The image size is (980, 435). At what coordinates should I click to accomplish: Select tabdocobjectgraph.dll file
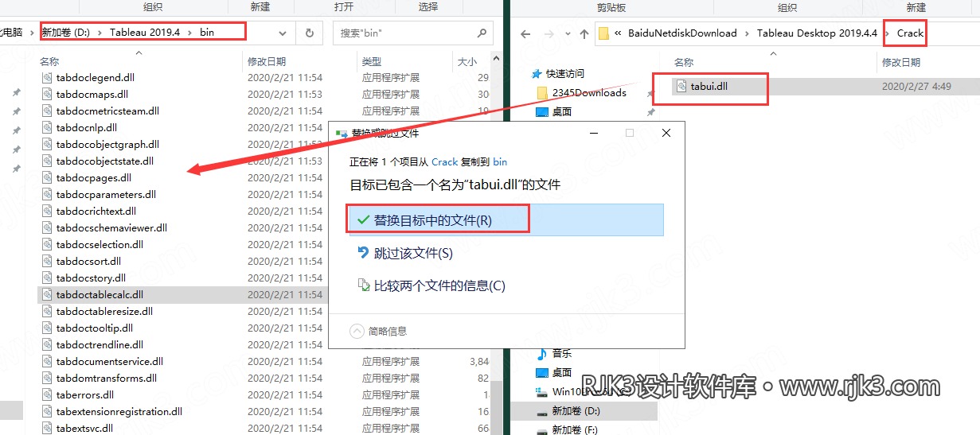click(x=107, y=144)
